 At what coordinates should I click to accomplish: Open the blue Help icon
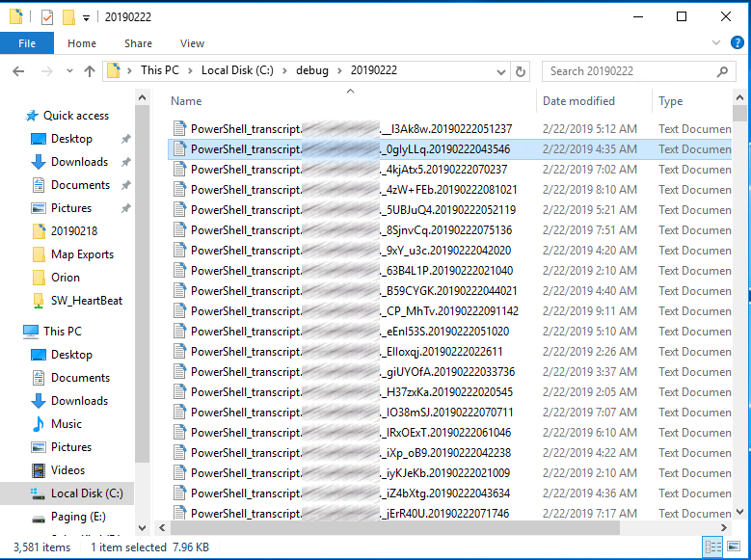pyautogui.click(x=738, y=42)
